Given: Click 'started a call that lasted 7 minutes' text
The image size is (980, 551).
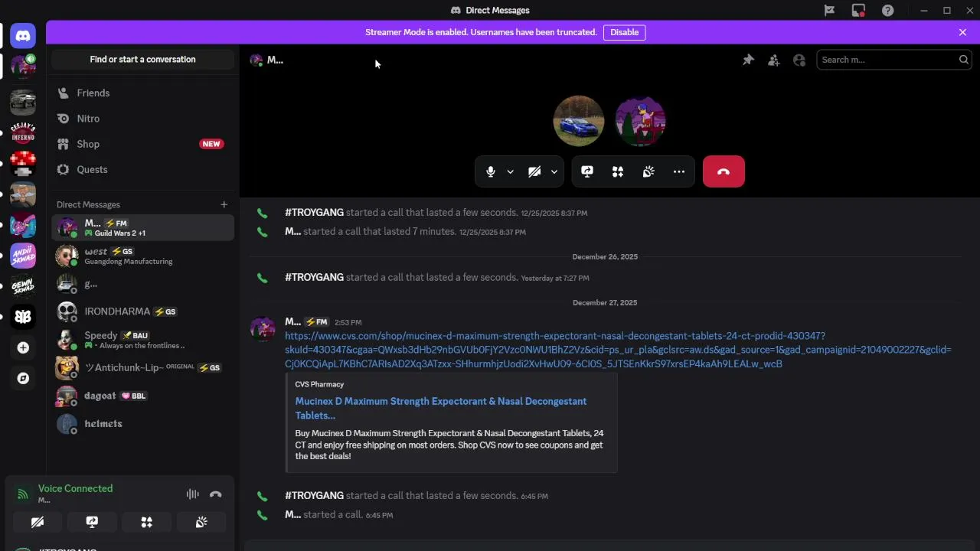Looking at the screenshot, I should coord(379,231).
